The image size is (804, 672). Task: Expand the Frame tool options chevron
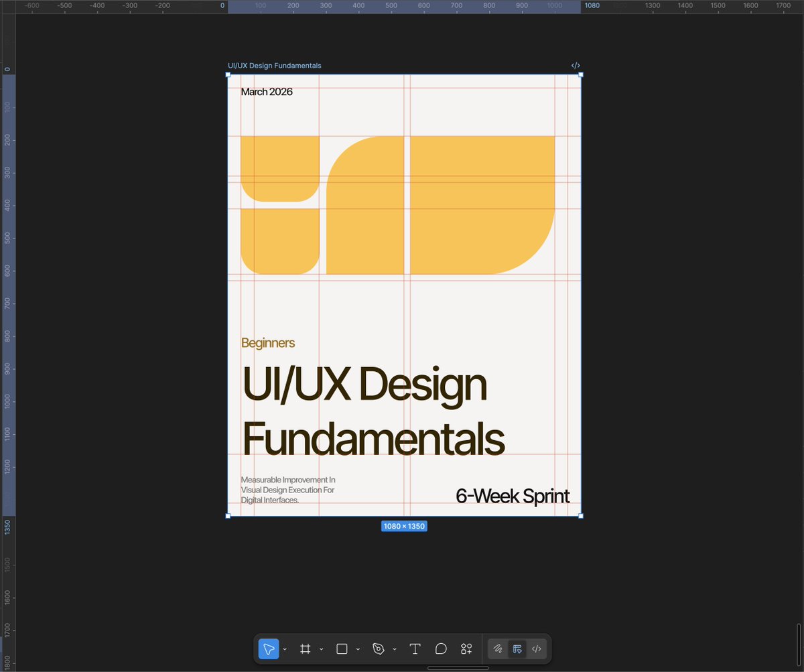click(322, 649)
